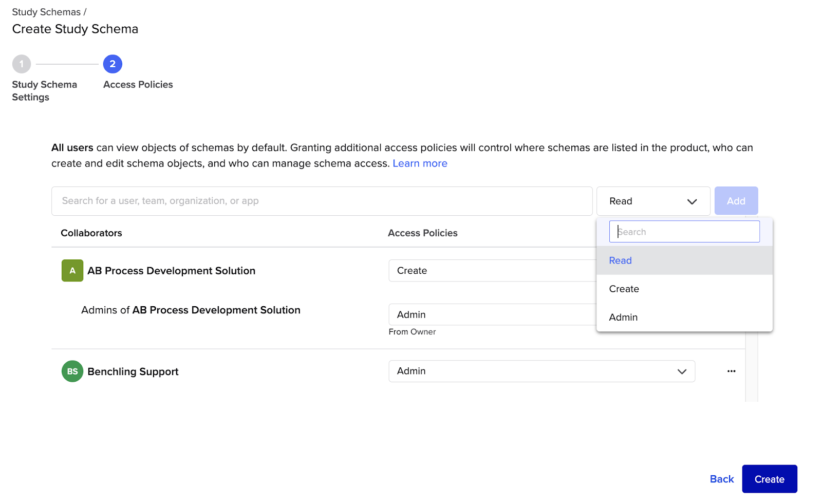Click the user search field
Viewport: 822px width, 504px height.
pyautogui.click(x=322, y=201)
